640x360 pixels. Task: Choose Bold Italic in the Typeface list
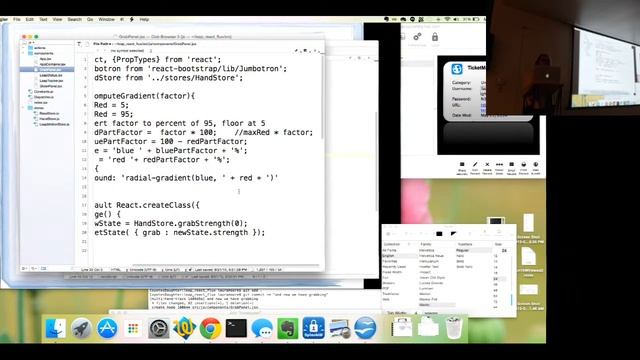pyautogui.click(x=464, y=267)
